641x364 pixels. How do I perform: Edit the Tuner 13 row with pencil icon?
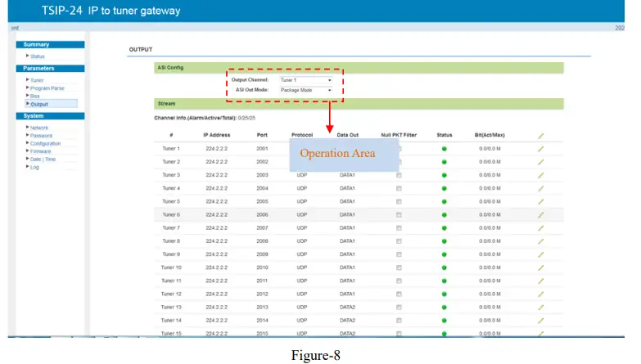(x=541, y=308)
